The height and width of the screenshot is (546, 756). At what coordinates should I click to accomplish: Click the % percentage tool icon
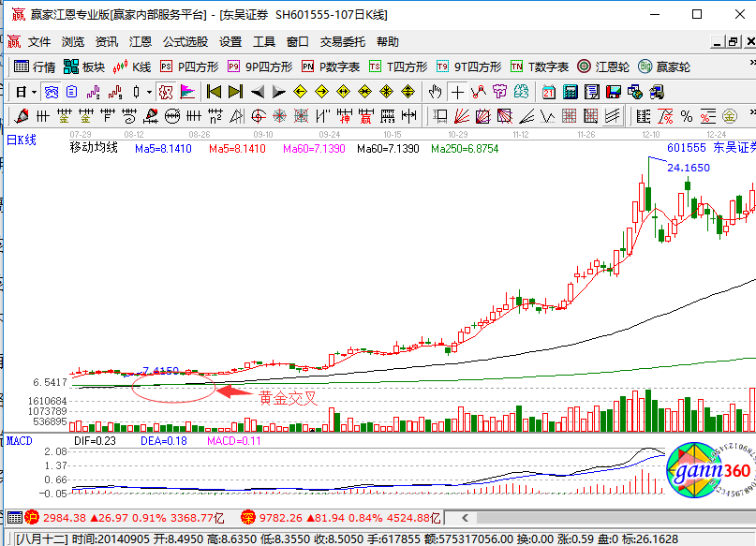click(x=687, y=116)
